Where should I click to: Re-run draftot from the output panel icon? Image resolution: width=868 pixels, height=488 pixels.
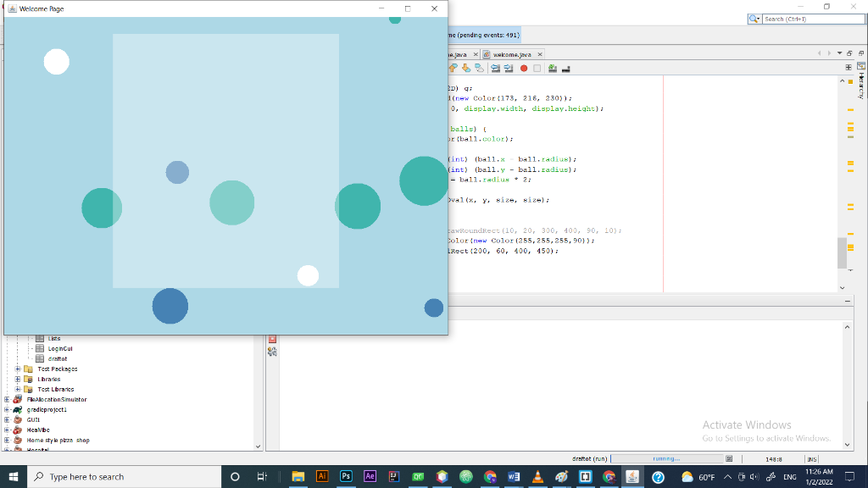coord(271,351)
